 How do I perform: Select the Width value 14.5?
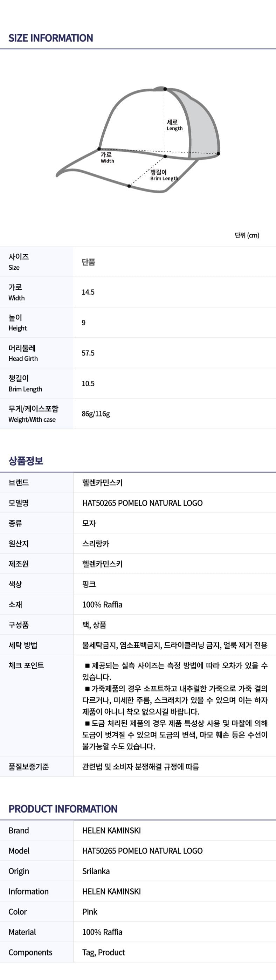pos(88,292)
